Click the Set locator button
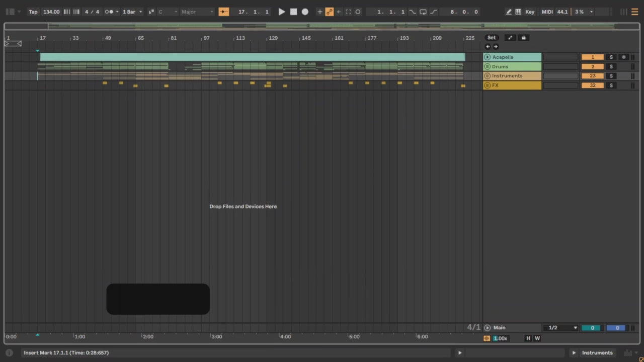644x362 pixels. click(x=492, y=38)
